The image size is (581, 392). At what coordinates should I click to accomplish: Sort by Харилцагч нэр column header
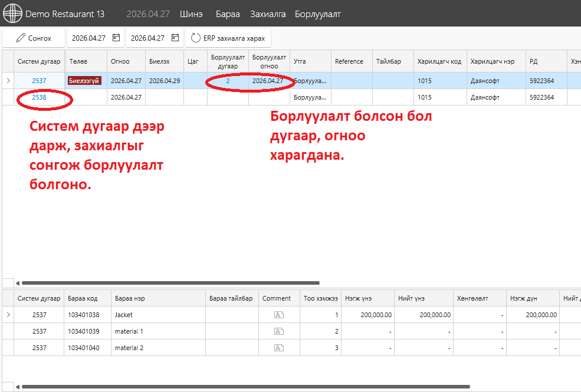click(x=496, y=61)
